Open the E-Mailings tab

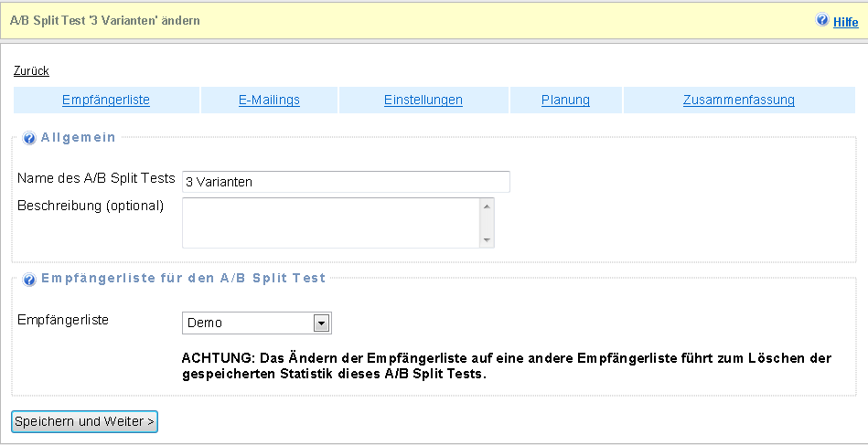coord(269,101)
